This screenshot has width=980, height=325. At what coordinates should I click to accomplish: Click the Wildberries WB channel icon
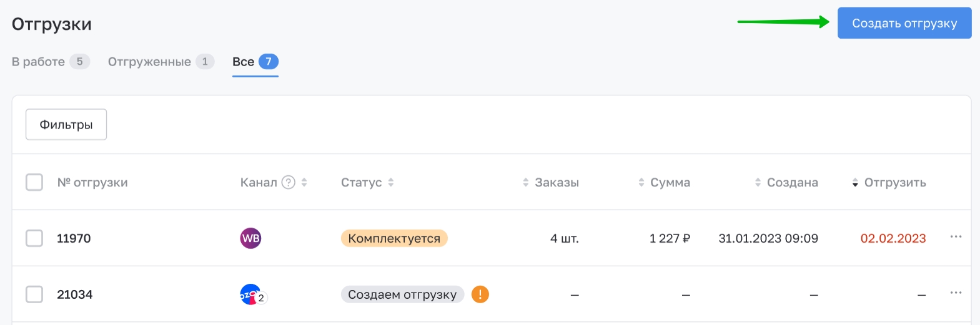250,238
